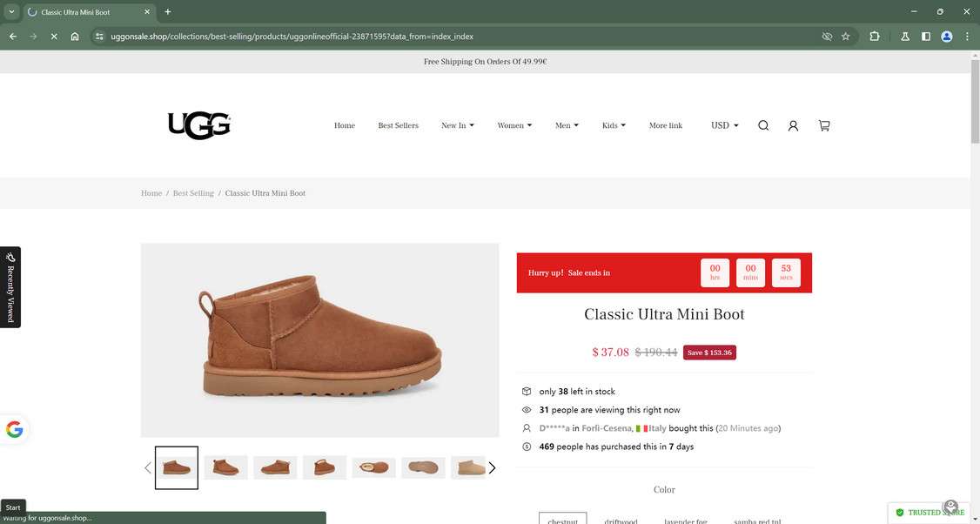The width and height of the screenshot is (980, 524).
Task: Expand the Men menu
Action: click(567, 125)
